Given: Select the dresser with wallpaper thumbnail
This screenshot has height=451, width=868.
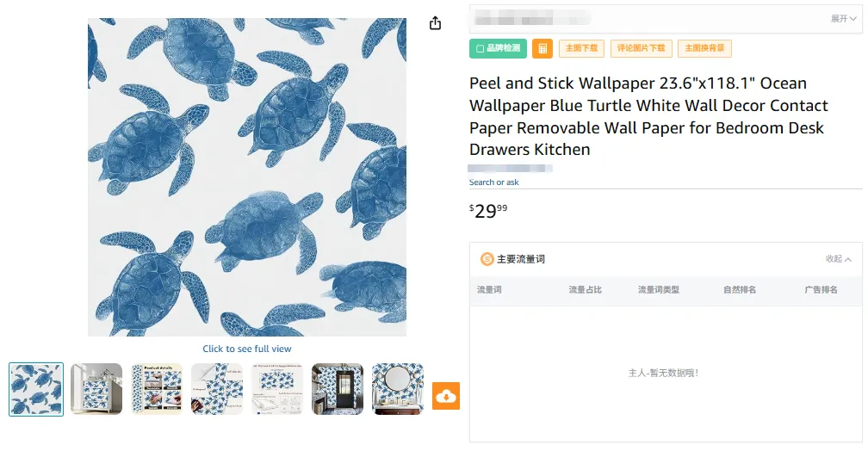Looking at the screenshot, I should coord(96,389).
